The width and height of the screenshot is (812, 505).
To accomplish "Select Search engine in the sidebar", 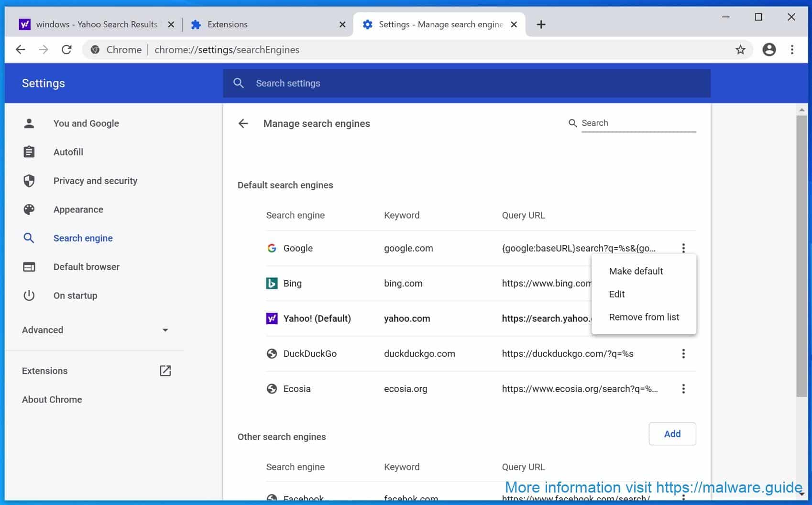I will coord(83,238).
